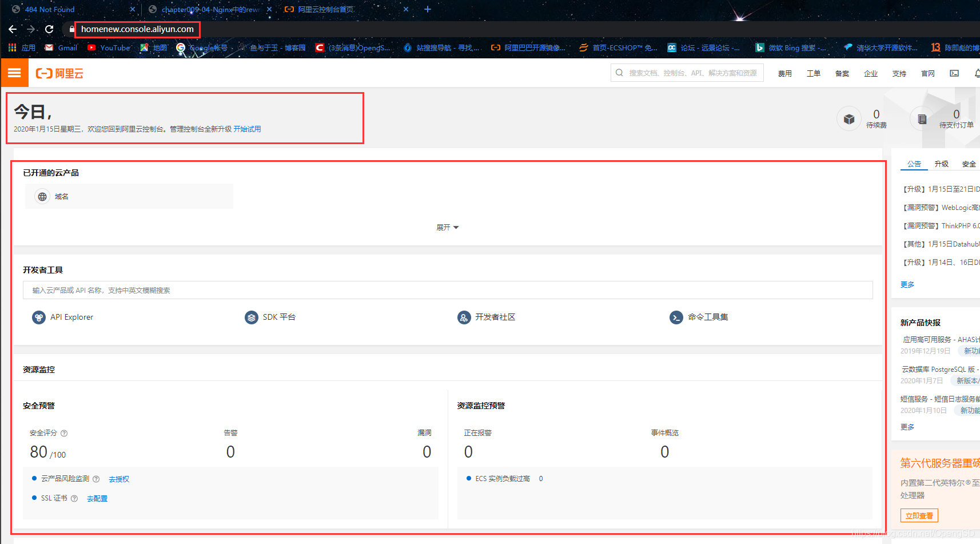
Task: Click the 待续费 box icon
Action: [x=849, y=119]
